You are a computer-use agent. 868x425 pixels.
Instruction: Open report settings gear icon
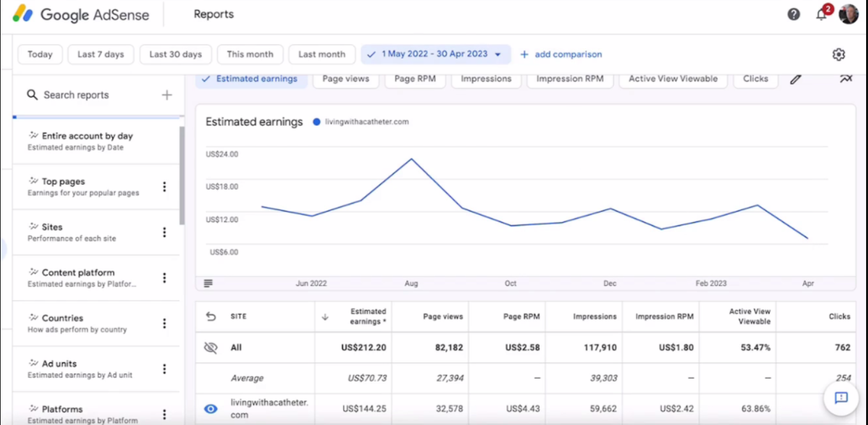839,55
